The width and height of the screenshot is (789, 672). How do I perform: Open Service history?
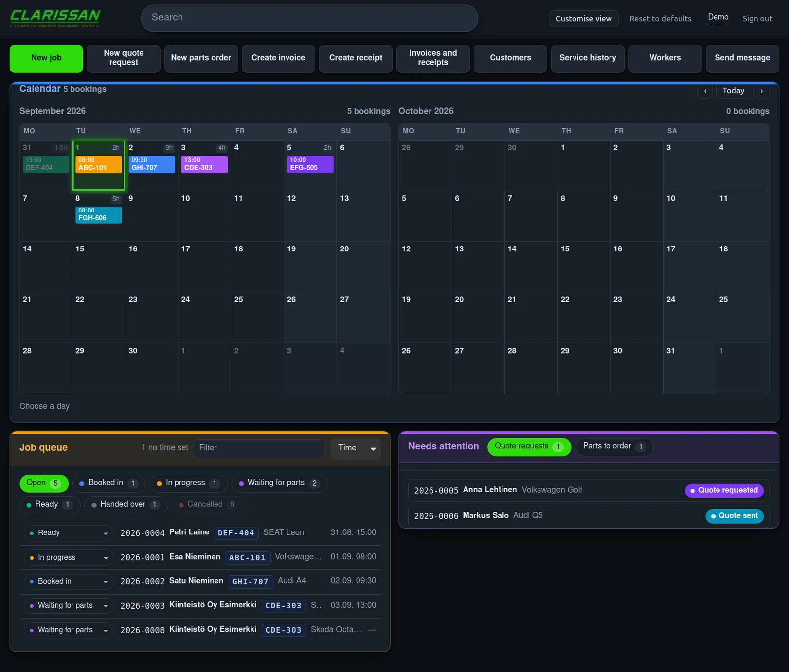(x=588, y=59)
